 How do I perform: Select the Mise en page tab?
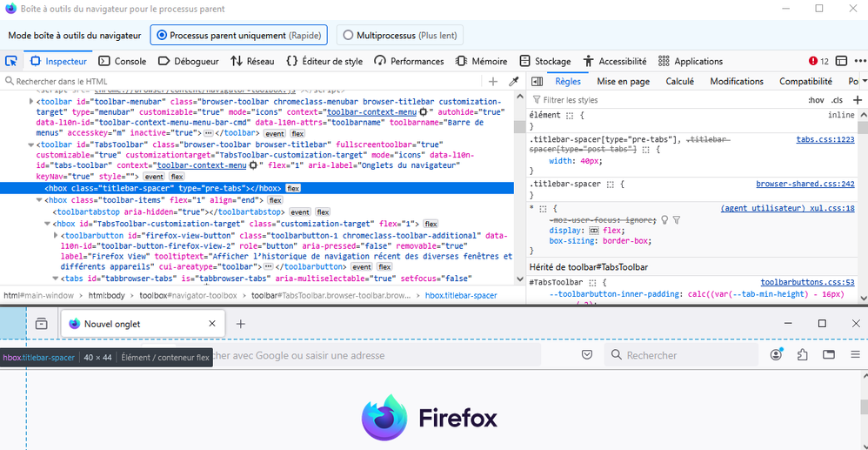623,82
